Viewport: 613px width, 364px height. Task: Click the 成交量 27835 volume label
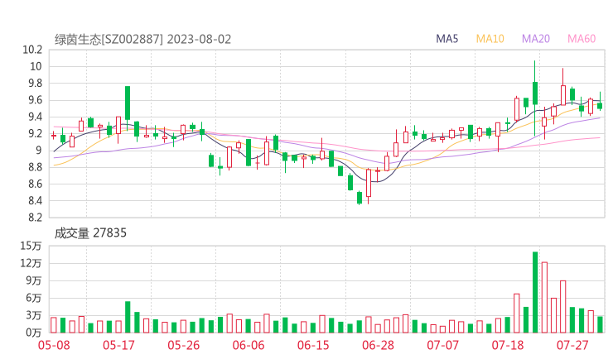[90, 233]
